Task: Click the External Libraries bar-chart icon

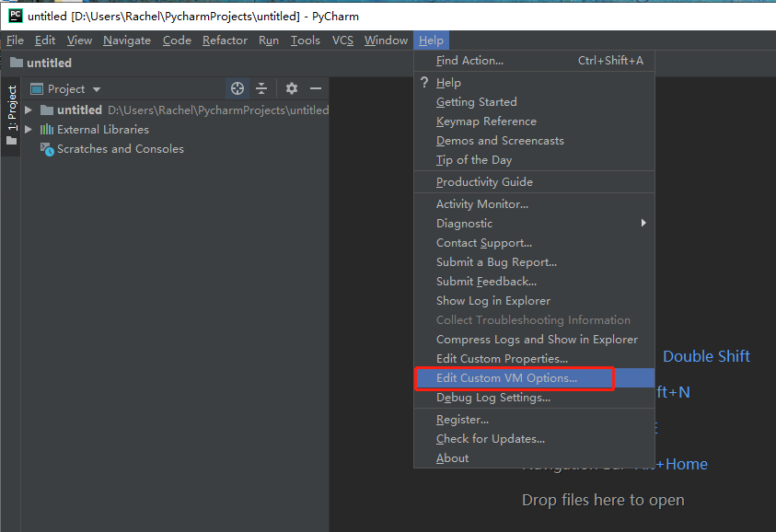Action: [x=47, y=129]
